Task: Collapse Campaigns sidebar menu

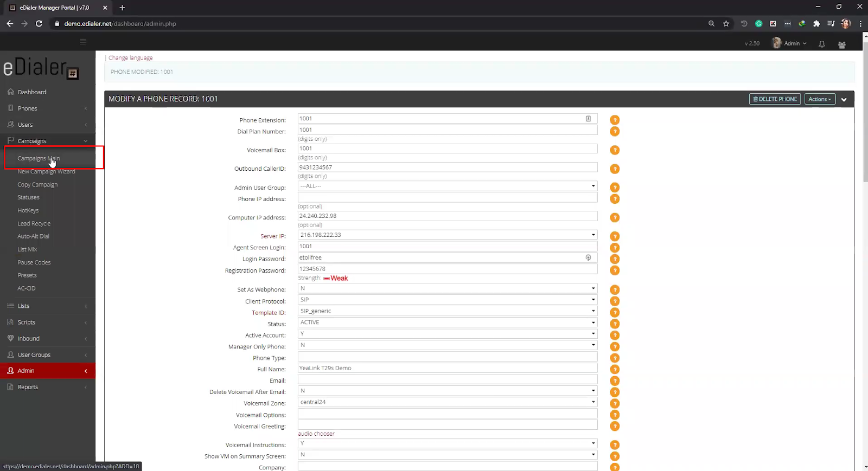Action: [x=48, y=141]
